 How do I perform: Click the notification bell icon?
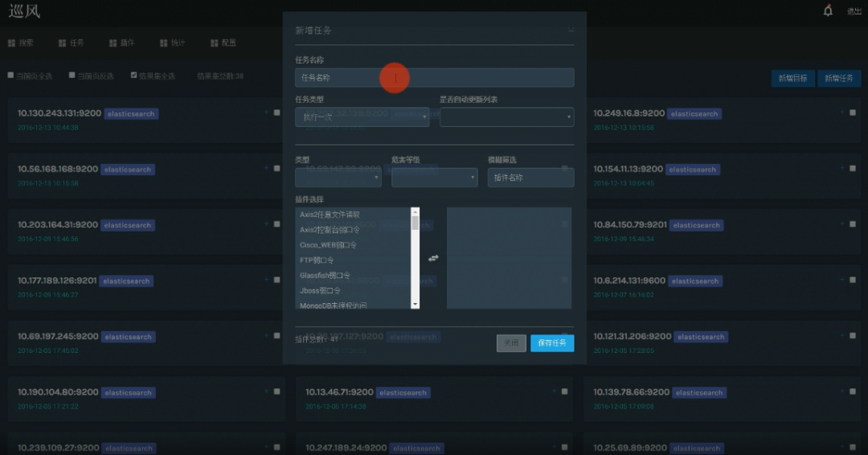[828, 10]
